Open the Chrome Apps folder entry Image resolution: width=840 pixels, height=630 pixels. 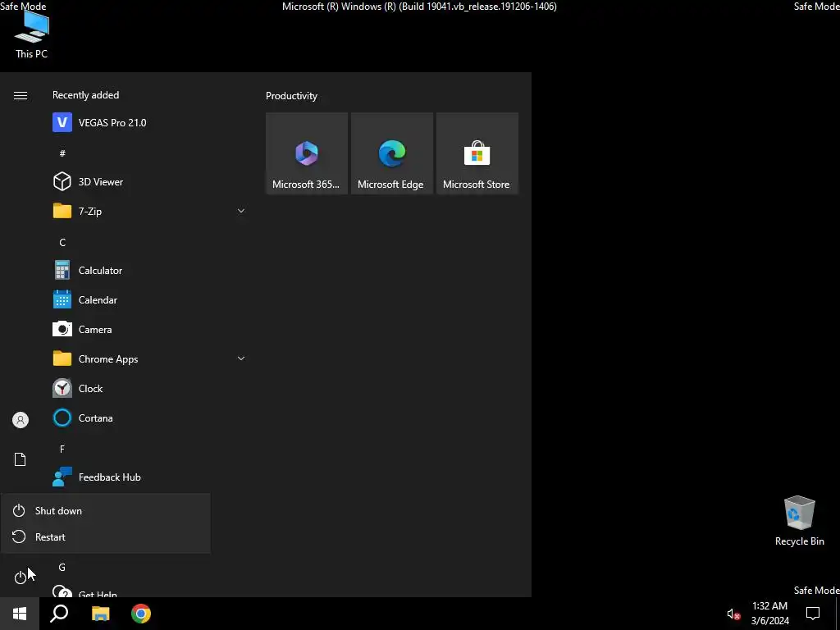tap(149, 359)
